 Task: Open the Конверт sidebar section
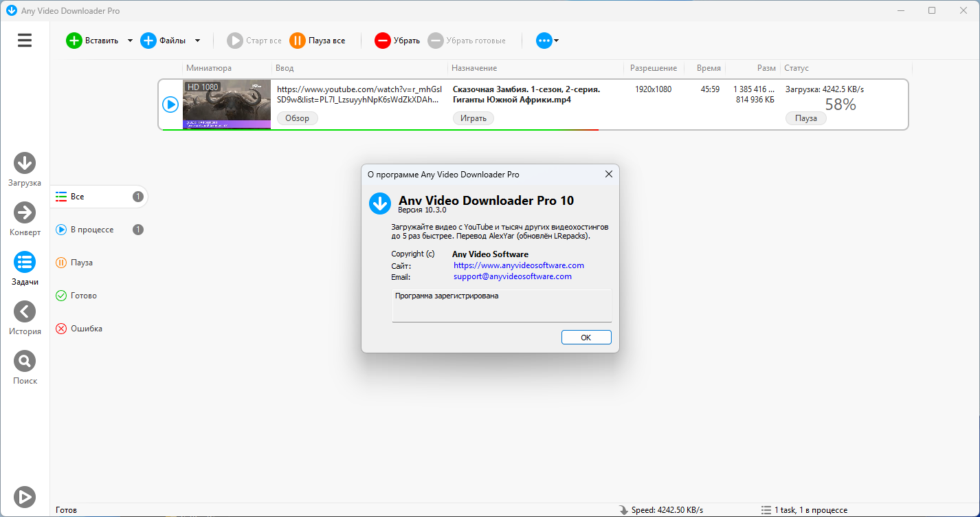[25, 213]
